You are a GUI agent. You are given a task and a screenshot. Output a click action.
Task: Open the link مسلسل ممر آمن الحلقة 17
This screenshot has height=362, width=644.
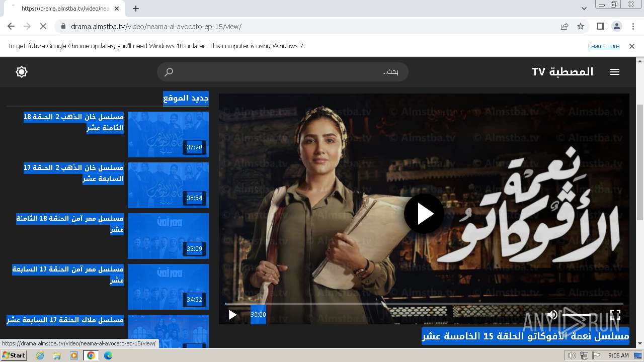pos(68,275)
